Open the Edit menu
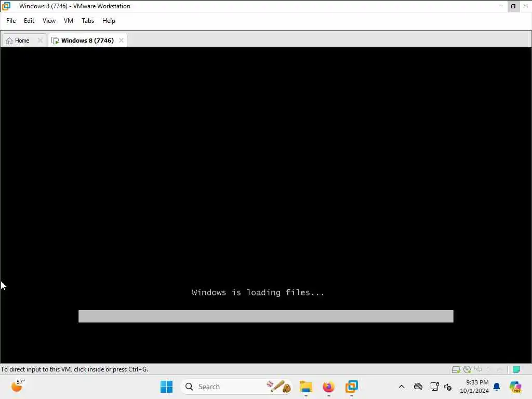Viewport: 532px width, 399px height. click(29, 21)
